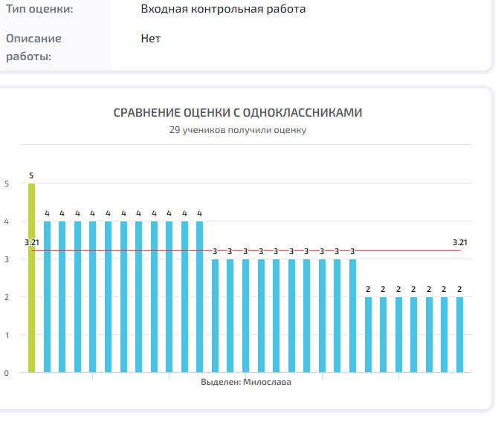
Task: Click the y-axis tick label 0
Action: [x=7, y=373]
